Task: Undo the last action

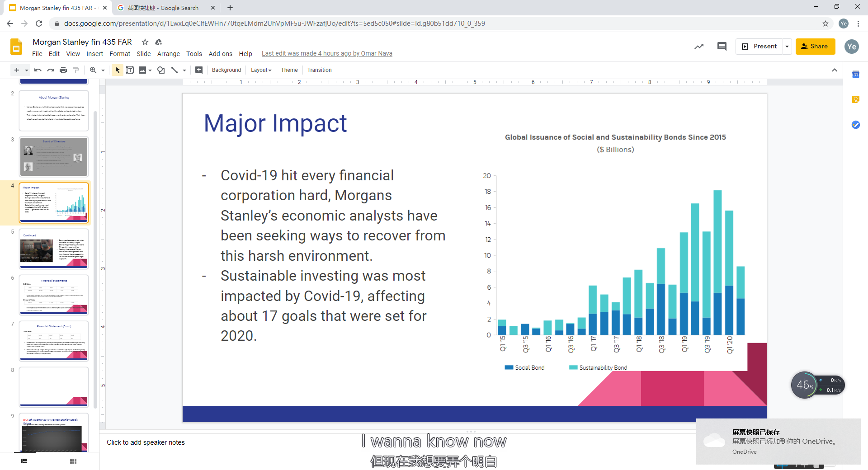Action: click(x=38, y=70)
